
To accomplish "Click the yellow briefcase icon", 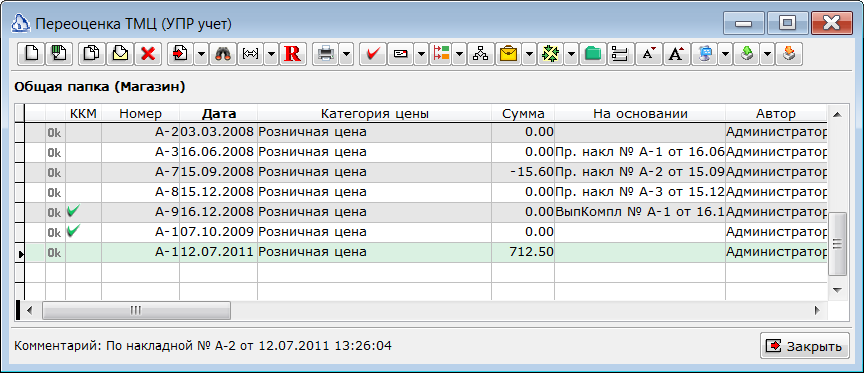I will point(509,54).
